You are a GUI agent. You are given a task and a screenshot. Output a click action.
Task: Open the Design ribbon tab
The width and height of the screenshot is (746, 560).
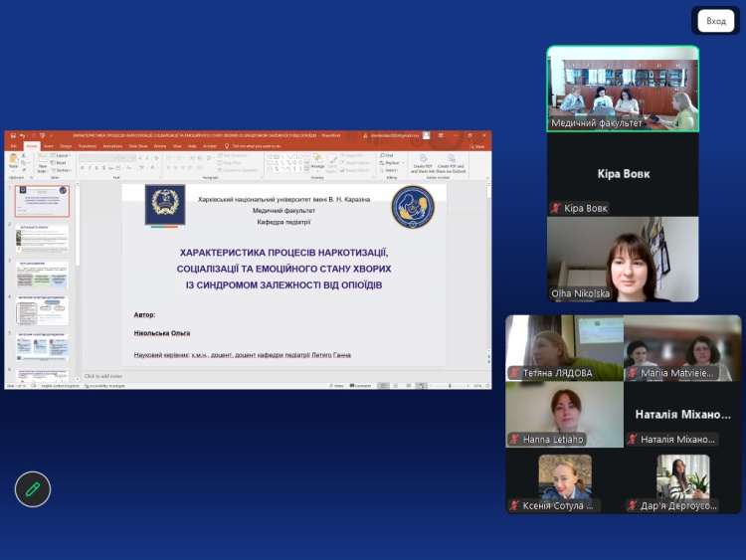point(66,145)
